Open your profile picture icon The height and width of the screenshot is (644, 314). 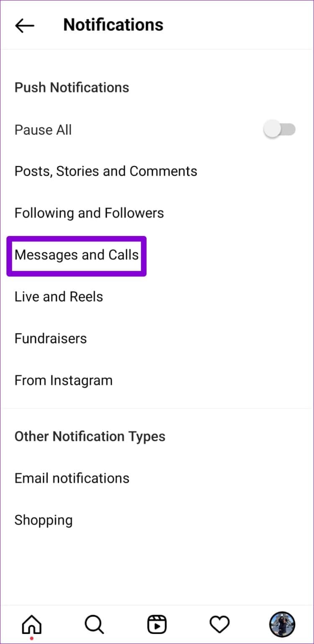(x=282, y=624)
